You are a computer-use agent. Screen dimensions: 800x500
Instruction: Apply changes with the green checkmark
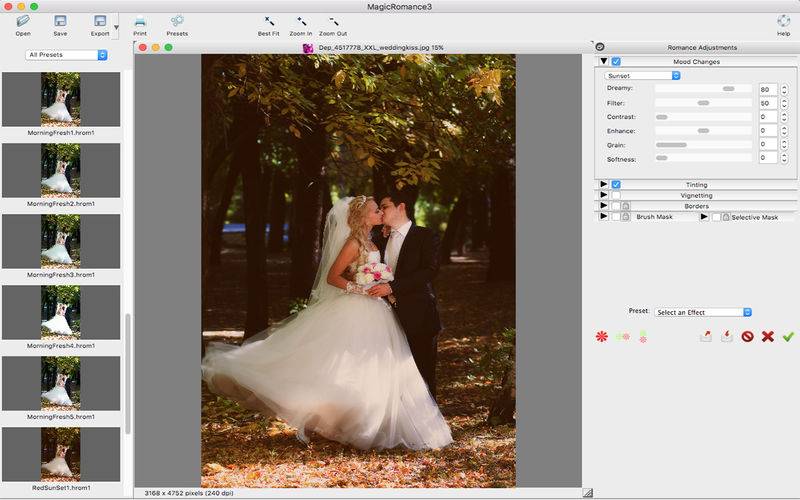click(x=788, y=337)
